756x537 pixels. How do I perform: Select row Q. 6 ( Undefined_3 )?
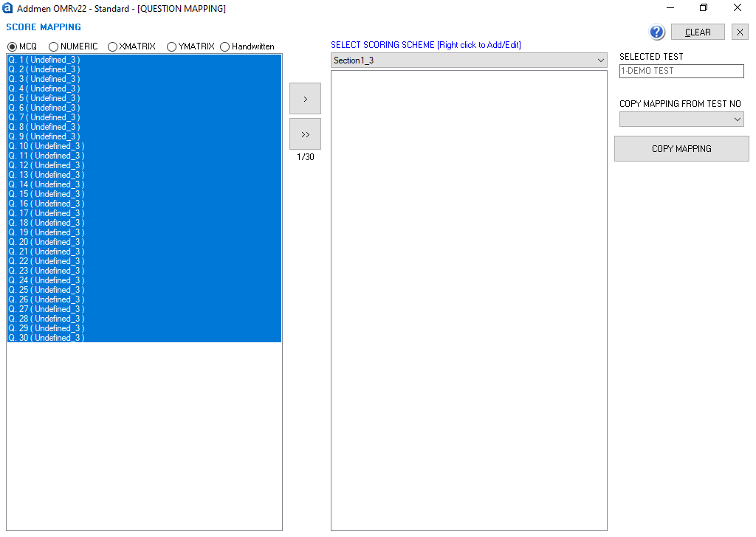(144, 108)
